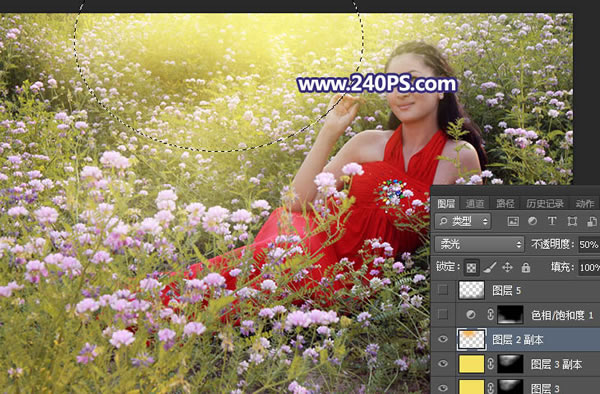Show hidden 色相/饱和度 1 layer
This screenshot has height=394, width=600.
(x=442, y=314)
